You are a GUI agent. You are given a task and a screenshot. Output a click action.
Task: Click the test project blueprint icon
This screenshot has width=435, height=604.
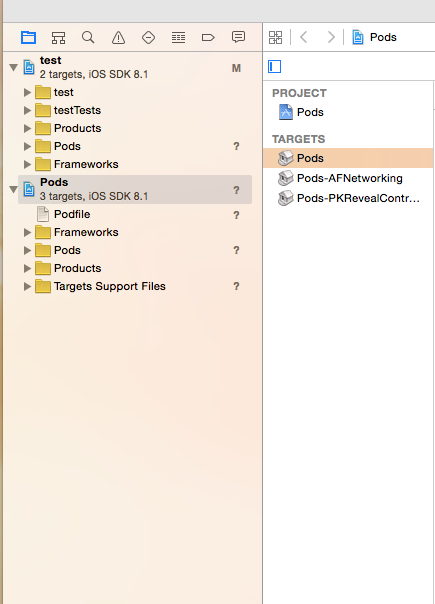(x=29, y=67)
